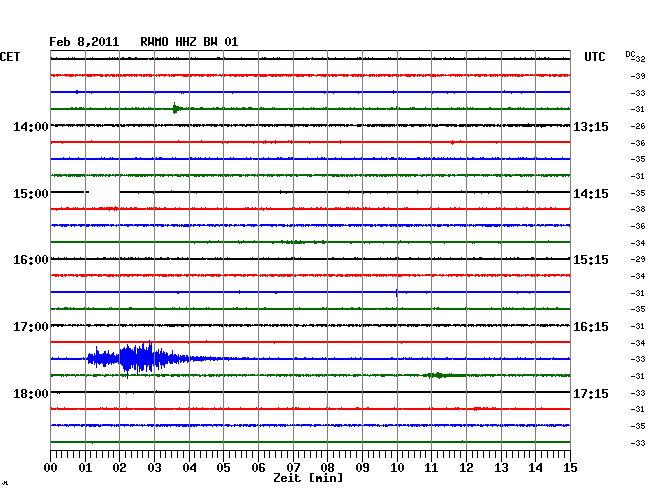This screenshot has height=494, width=650.
Task: Click the 10 minute axis label
Action: [x=397, y=468]
